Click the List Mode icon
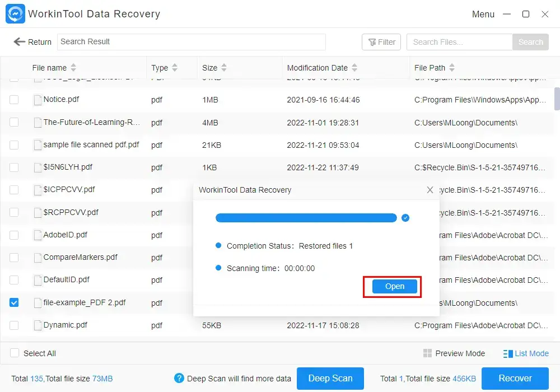 507,354
